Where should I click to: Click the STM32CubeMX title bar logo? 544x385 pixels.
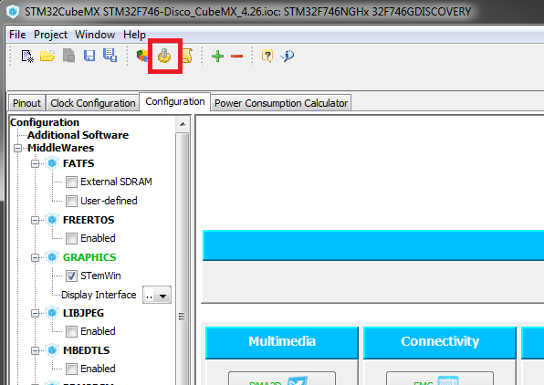pyautogui.click(x=13, y=12)
